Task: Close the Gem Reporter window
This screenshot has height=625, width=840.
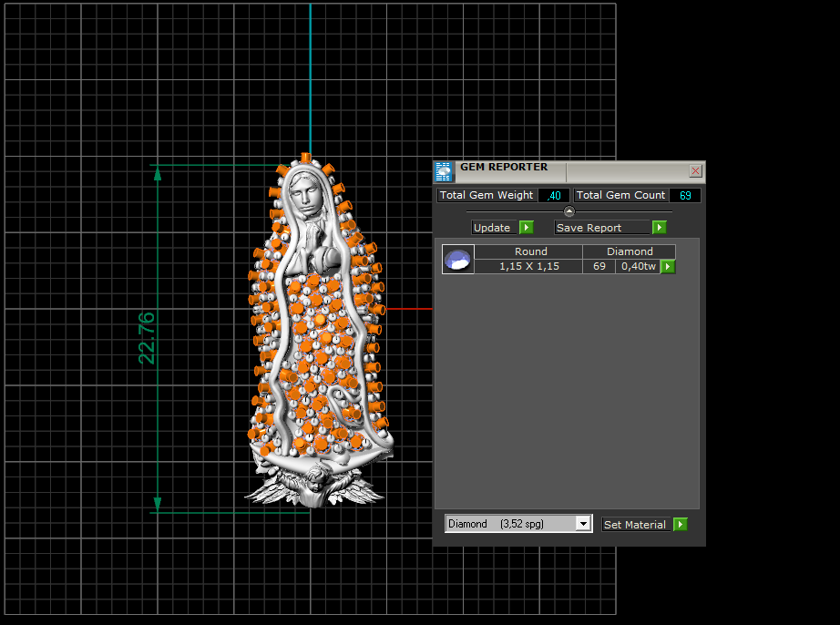Action: tap(695, 171)
